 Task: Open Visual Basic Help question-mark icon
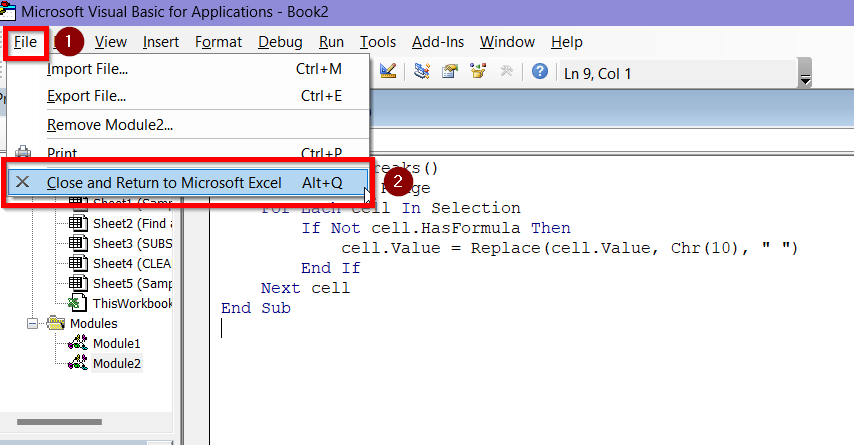(x=540, y=71)
